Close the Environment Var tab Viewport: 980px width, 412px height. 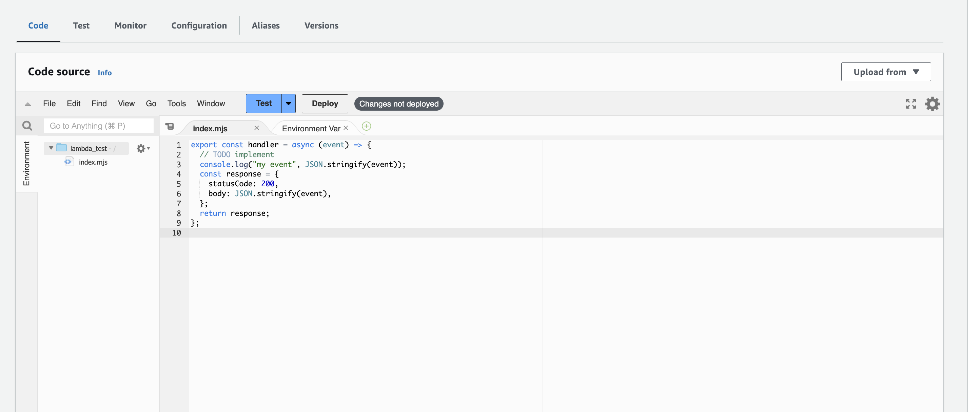[x=346, y=128]
